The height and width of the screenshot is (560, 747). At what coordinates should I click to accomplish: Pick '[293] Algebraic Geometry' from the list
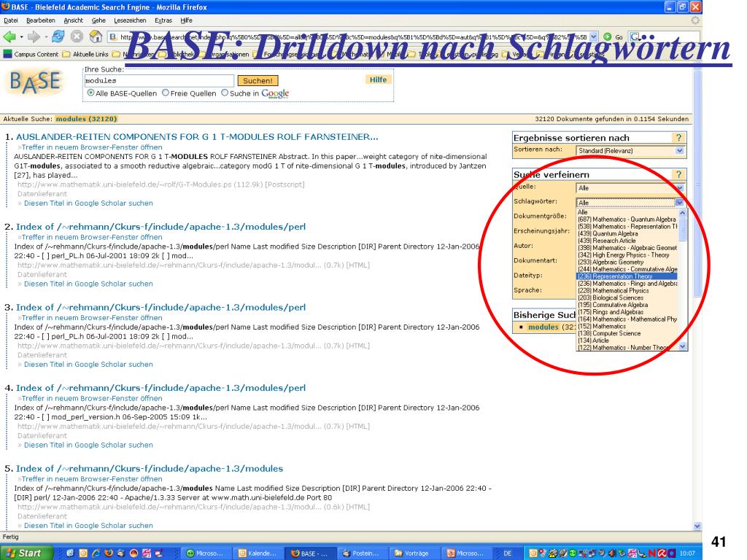pos(627,262)
